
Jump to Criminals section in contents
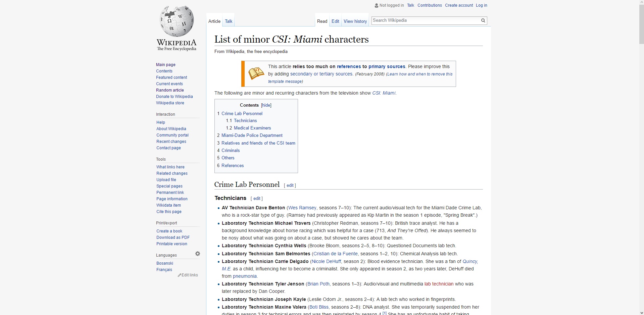(231, 151)
